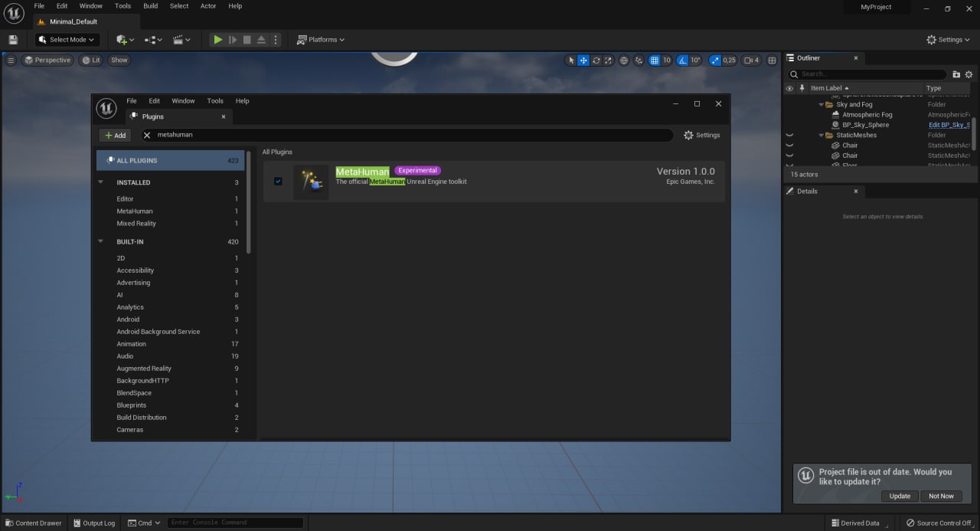980x531 pixels.
Task: Collapse the Sky and Fog folder
Action: click(x=821, y=104)
